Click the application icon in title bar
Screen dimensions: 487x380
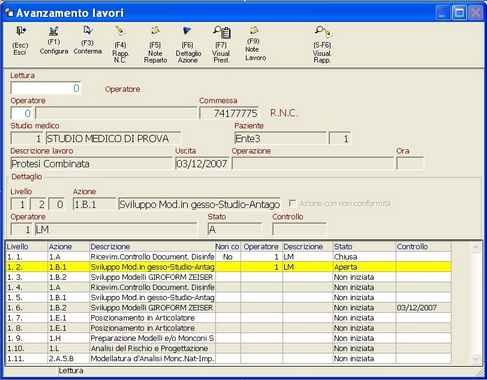pyautogui.click(x=9, y=13)
